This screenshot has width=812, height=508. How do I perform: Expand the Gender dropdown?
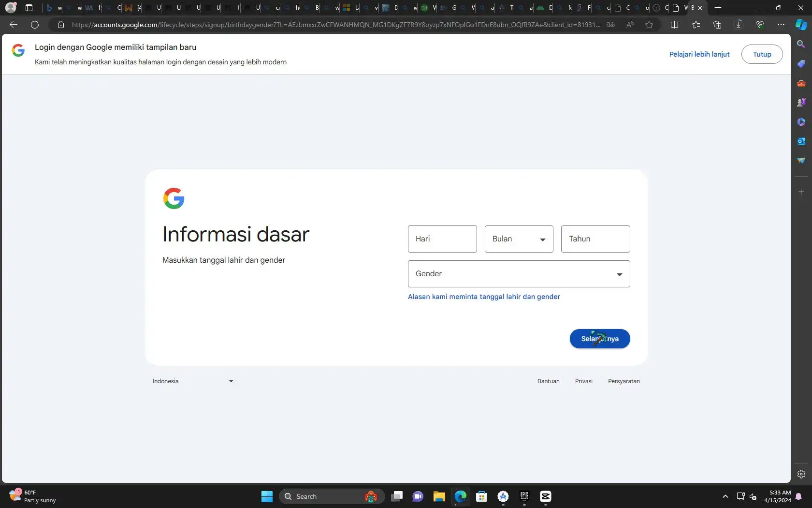tap(519, 274)
